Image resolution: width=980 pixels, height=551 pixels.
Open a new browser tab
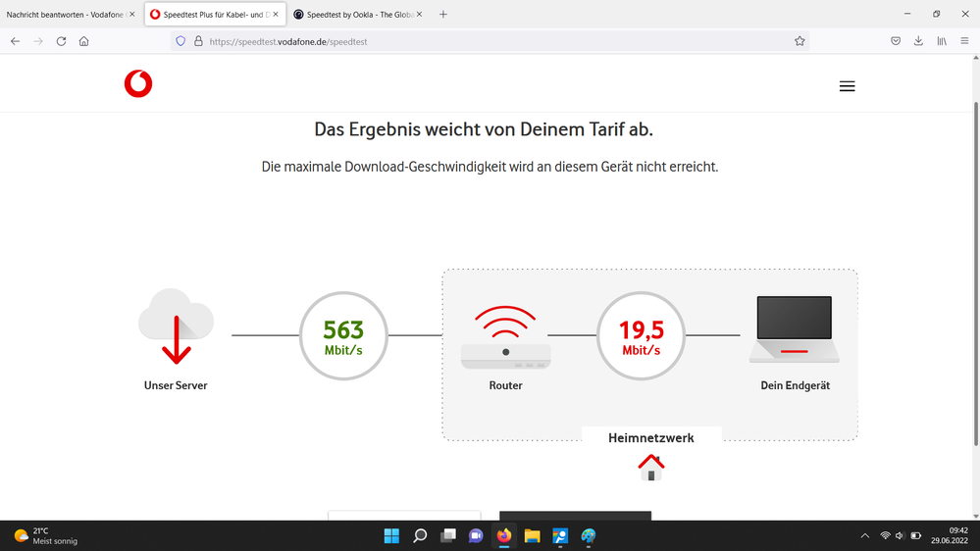click(x=443, y=15)
